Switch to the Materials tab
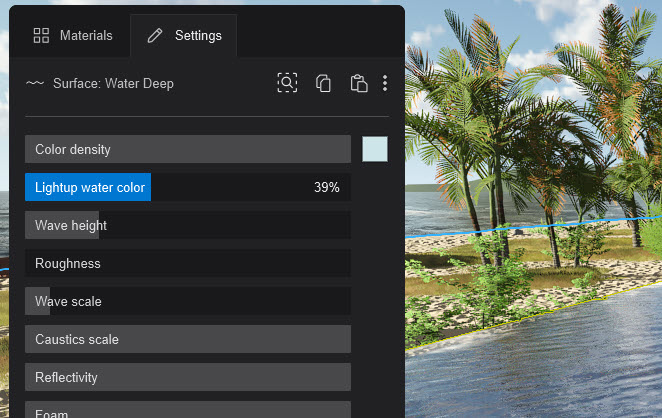Image resolution: width=662 pixels, height=418 pixels. click(x=72, y=36)
